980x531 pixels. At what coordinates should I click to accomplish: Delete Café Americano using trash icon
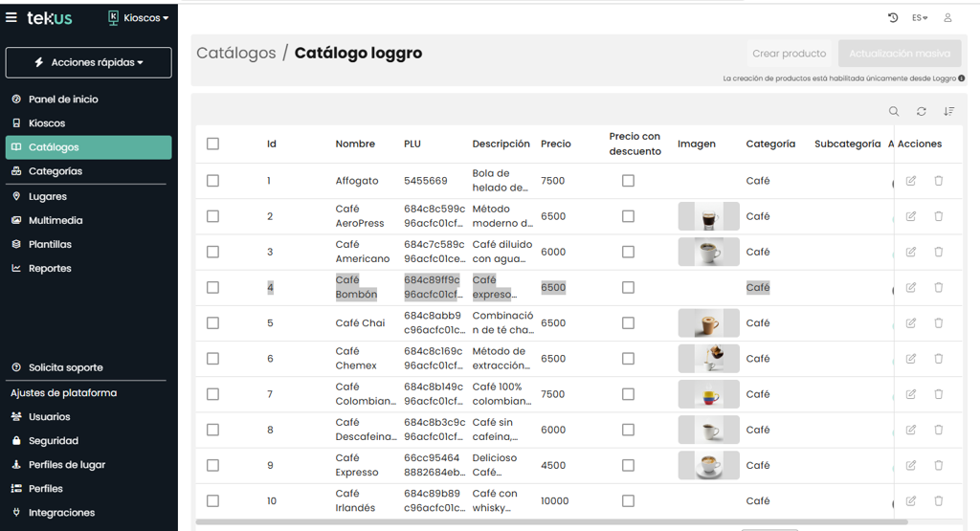(938, 252)
